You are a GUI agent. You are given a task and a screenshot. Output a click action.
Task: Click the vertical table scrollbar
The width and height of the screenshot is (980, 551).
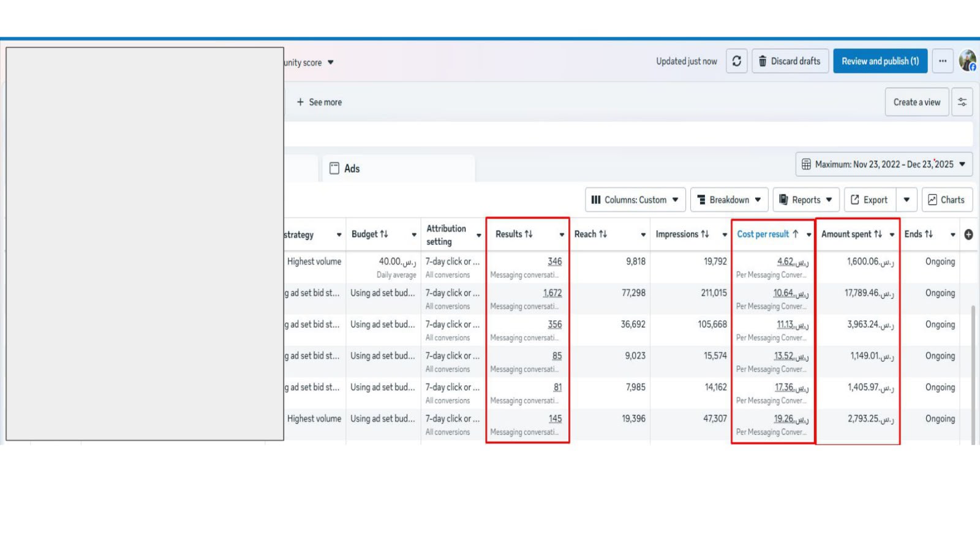click(974, 373)
